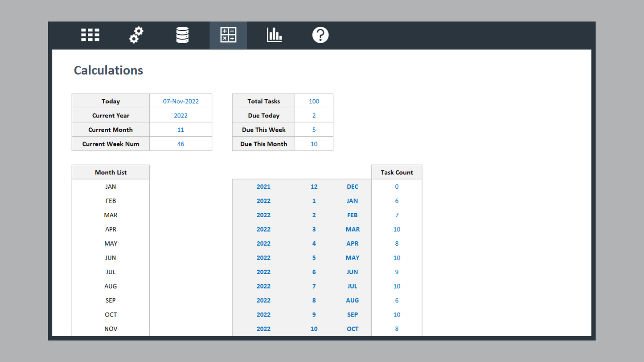The height and width of the screenshot is (362, 644).
Task: Open the question mark help icon
Action: click(320, 35)
